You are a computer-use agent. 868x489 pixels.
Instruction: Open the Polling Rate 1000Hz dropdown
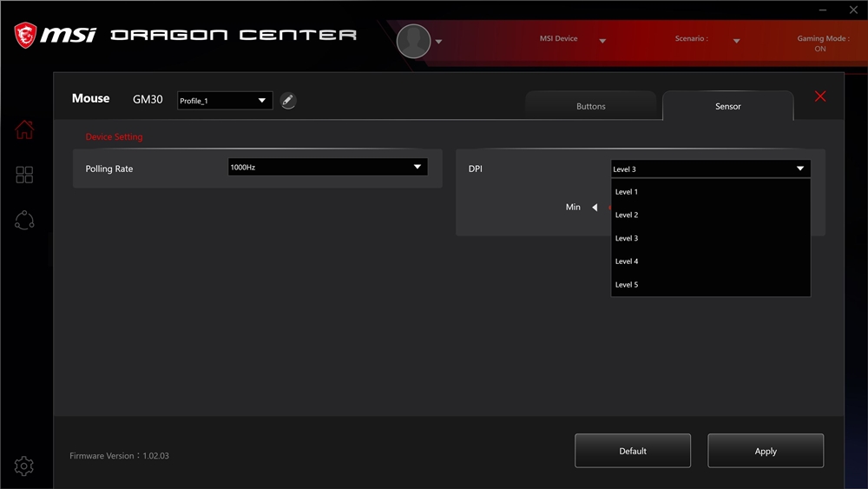click(x=328, y=167)
